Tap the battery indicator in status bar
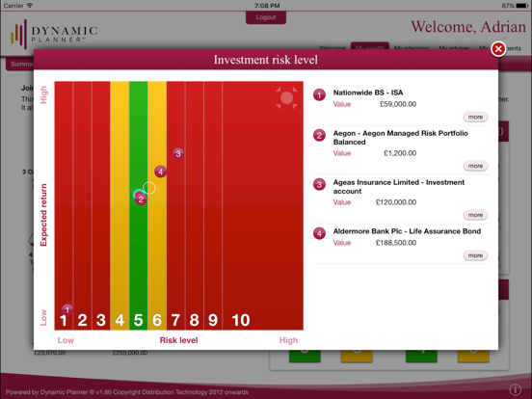The height and width of the screenshot is (399, 532). pyautogui.click(x=521, y=6)
